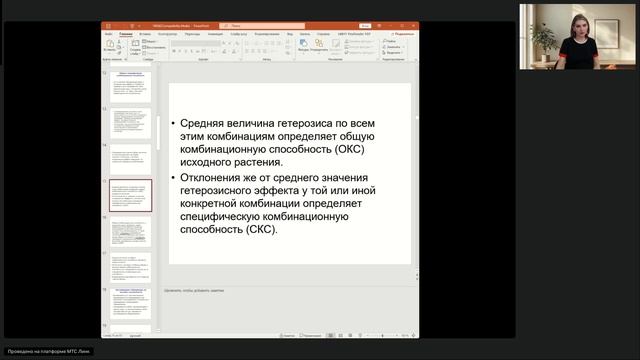
Task: Toggle the Notes (Заметки) button in status bar
Action: click(287, 336)
